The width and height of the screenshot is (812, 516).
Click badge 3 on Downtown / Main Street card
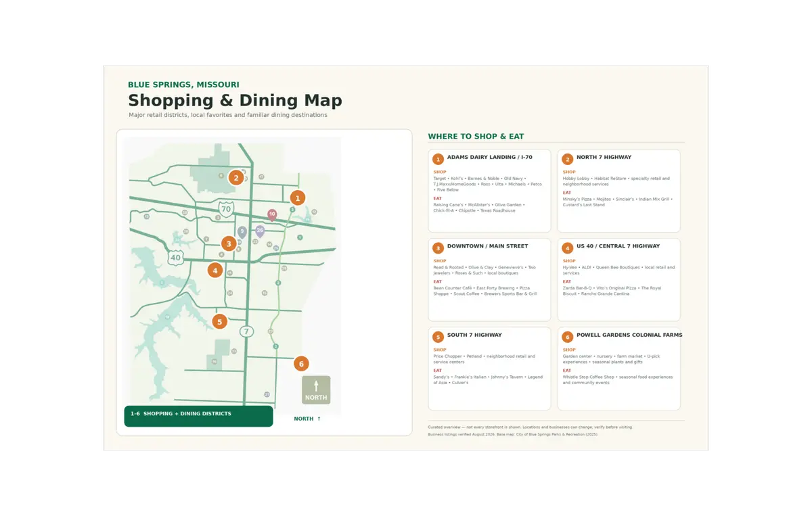[x=438, y=248]
